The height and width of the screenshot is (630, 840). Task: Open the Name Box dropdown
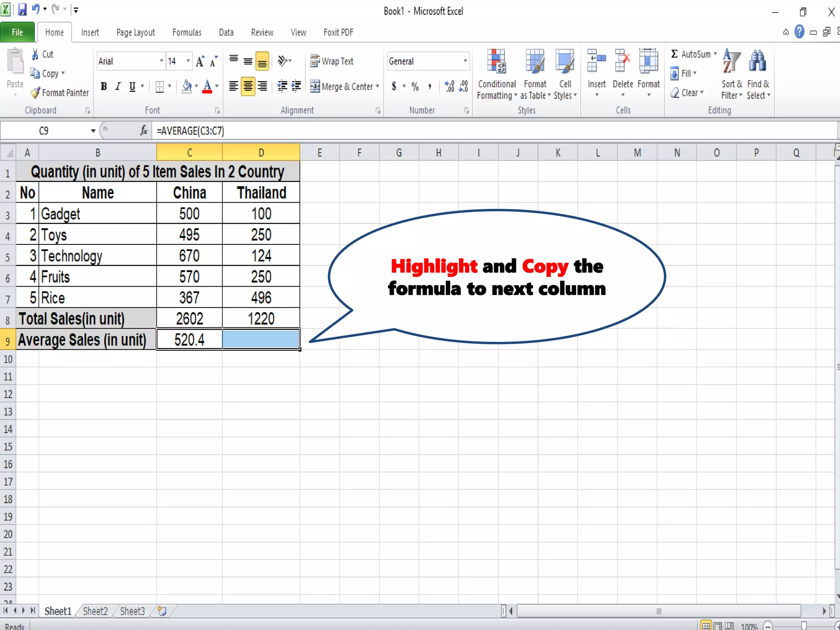coord(93,131)
